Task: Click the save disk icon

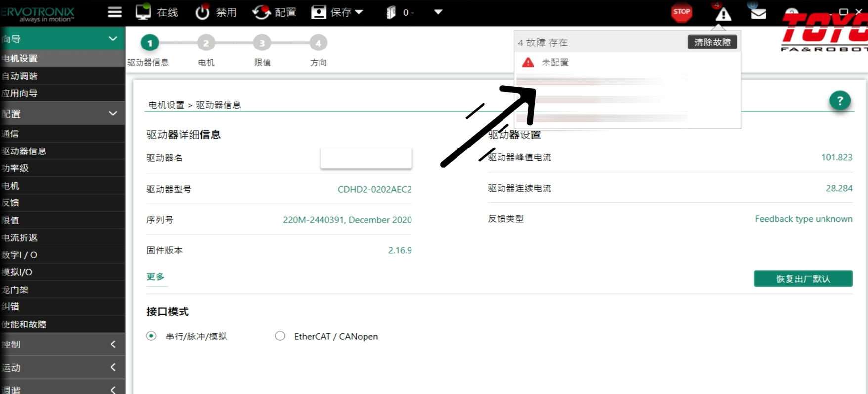Action: pos(319,12)
